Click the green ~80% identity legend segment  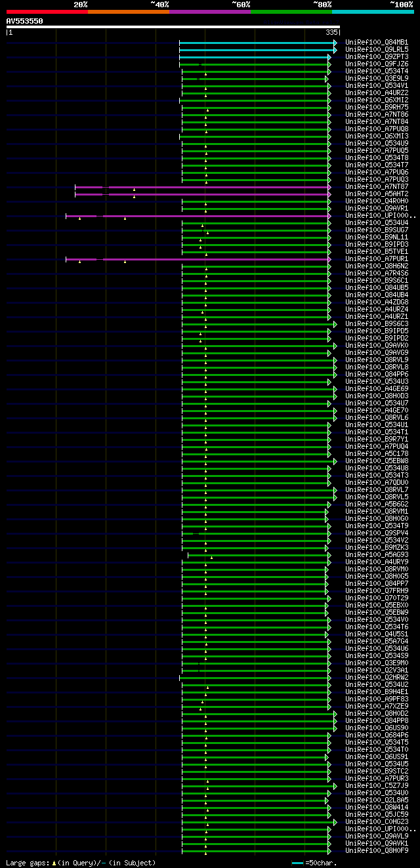291,12
